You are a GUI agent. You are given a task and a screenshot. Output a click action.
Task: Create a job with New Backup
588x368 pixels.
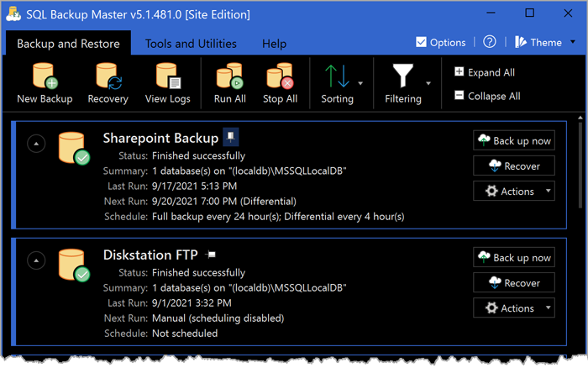[x=45, y=83]
